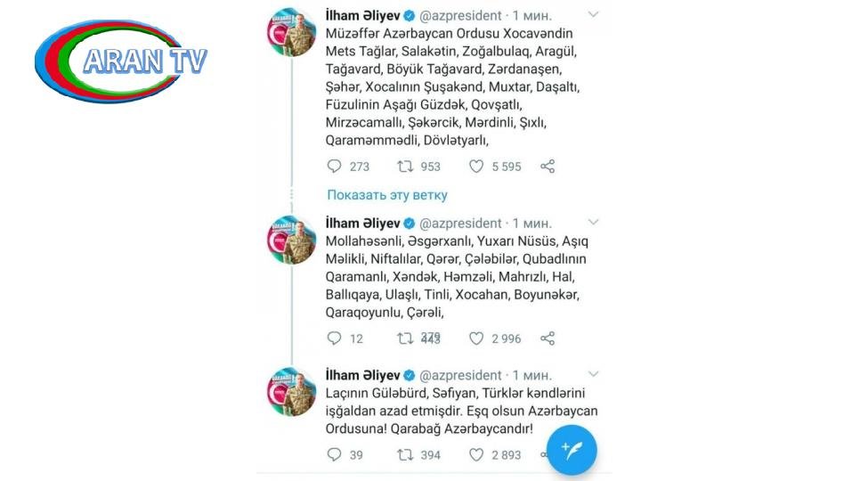Open the dropdown arrow on Mollahəsənli tweet

point(594,222)
